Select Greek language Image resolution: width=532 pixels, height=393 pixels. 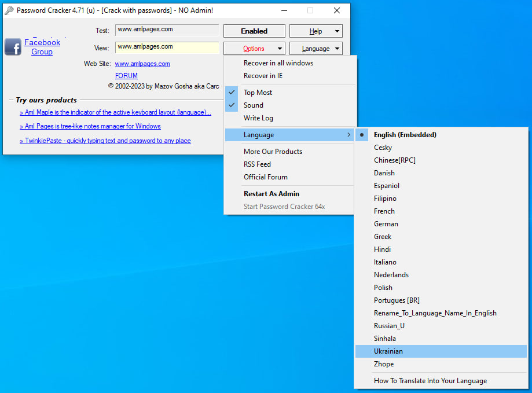441,237
